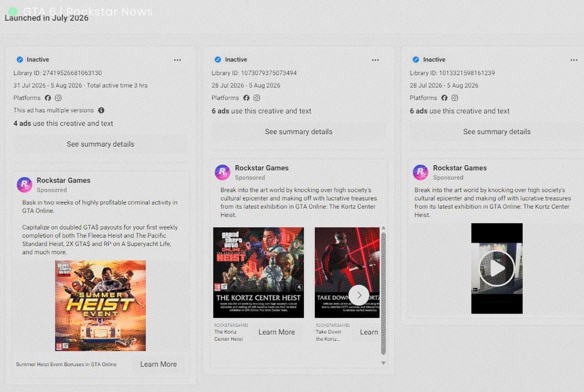584x392 pixels.
Task: Open Rockstar Games page name in first ad
Action: click(x=63, y=181)
